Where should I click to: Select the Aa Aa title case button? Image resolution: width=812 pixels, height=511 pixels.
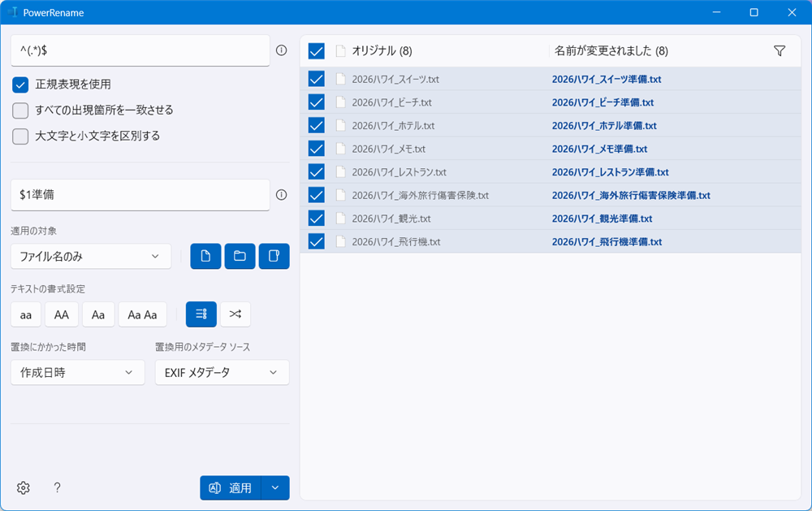pyautogui.click(x=142, y=314)
